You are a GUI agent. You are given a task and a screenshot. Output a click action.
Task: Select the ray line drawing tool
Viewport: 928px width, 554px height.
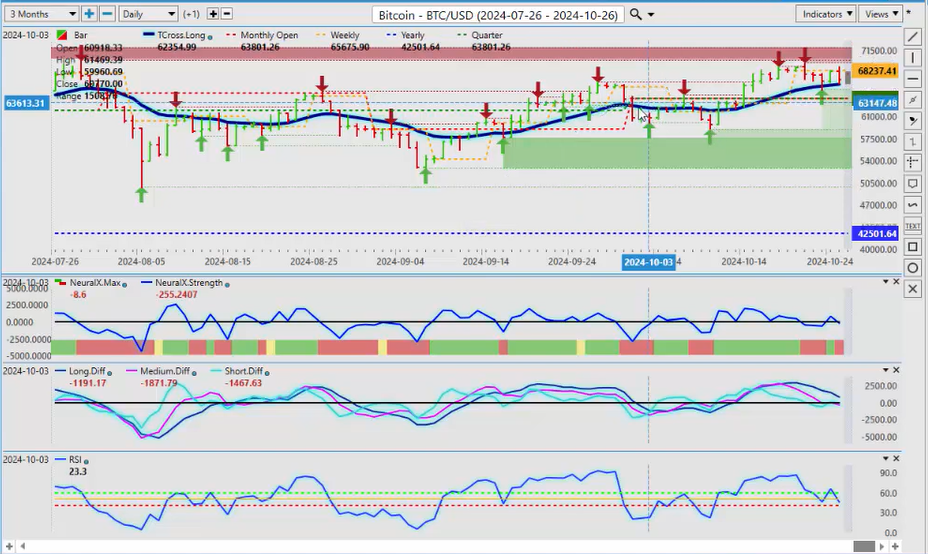(x=913, y=99)
